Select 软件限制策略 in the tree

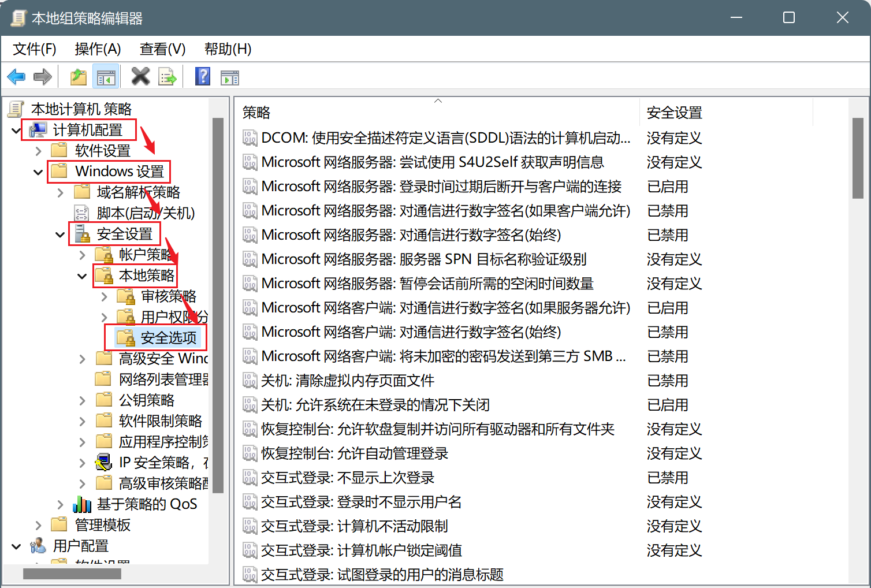tap(161, 421)
